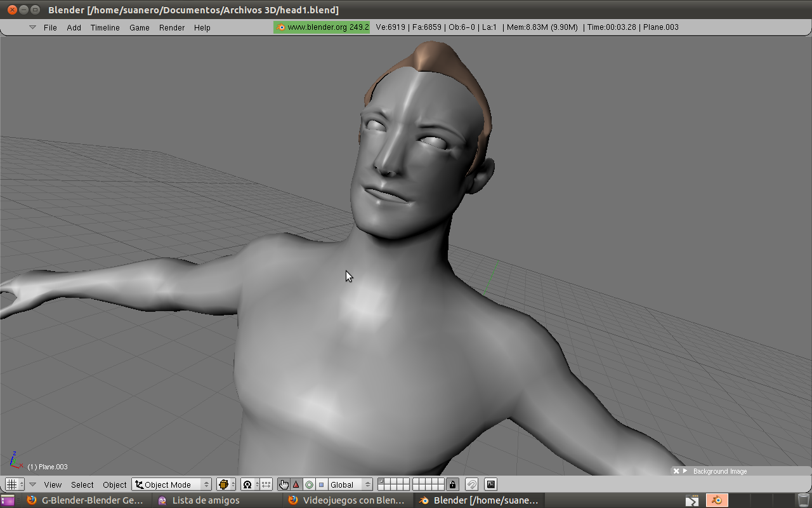Toggle the 3D transform manipulator hand icon
This screenshot has height=508, width=812.
(284, 485)
